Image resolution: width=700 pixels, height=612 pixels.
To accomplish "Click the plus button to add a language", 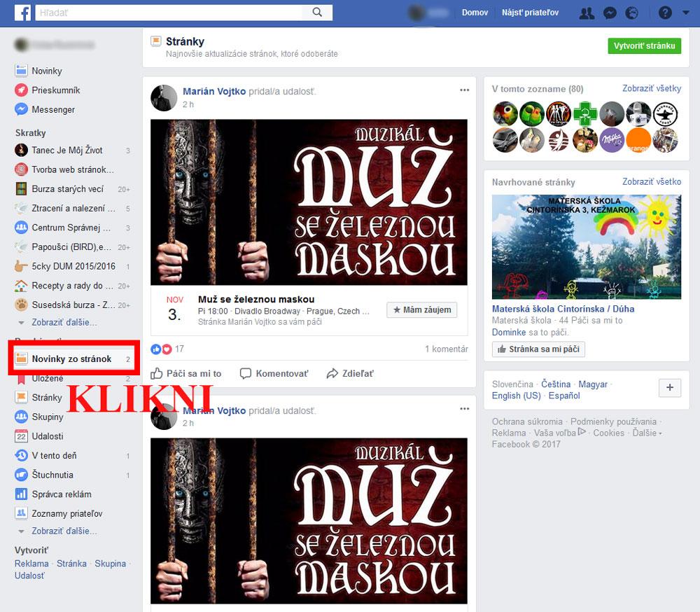I will 670,387.
